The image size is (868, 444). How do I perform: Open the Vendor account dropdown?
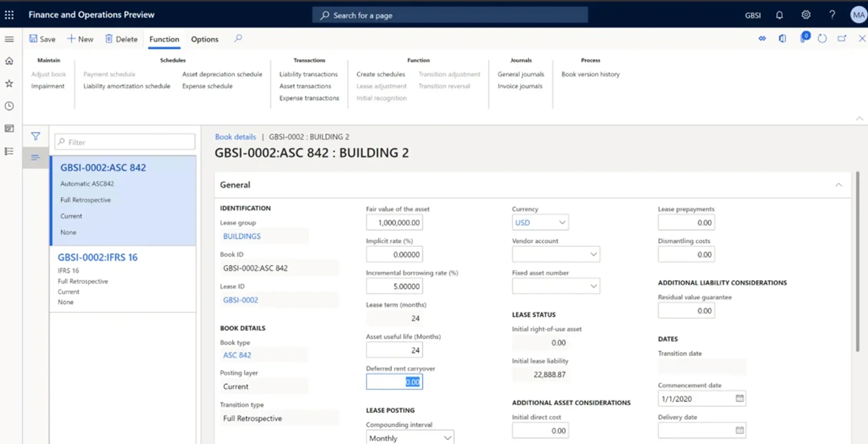594,254
